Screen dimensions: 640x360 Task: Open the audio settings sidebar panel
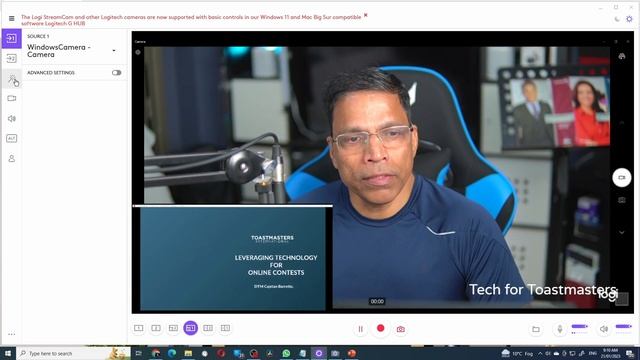click(11, 118)
